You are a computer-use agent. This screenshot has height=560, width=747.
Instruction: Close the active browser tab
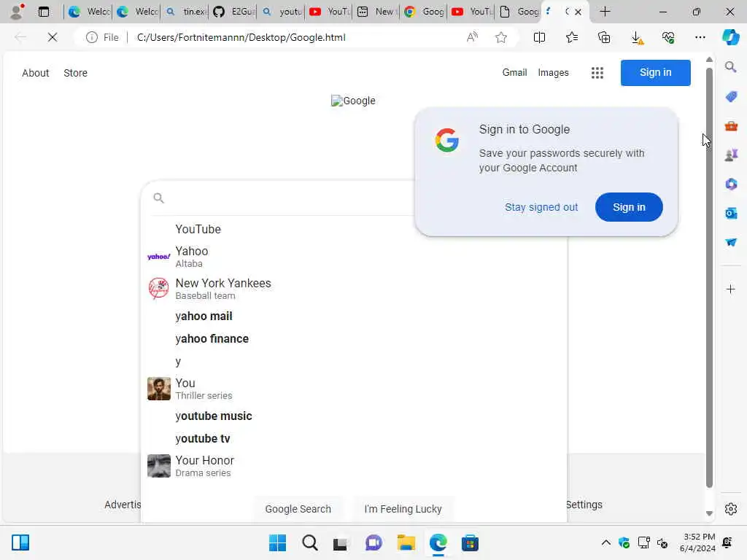pyautogui.click(x=578, y=12)
